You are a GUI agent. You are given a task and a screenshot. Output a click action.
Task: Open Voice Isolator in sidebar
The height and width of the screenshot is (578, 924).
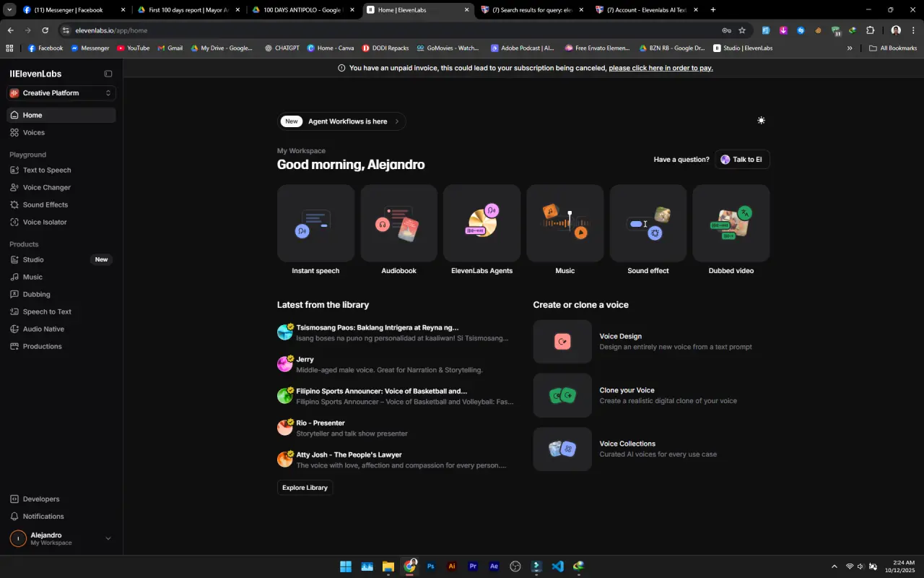[x=61, y=222]
